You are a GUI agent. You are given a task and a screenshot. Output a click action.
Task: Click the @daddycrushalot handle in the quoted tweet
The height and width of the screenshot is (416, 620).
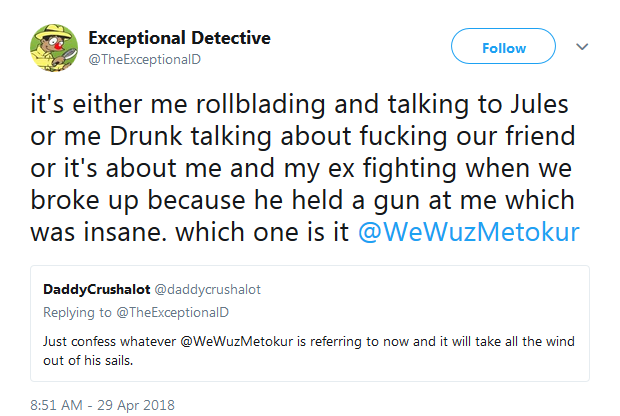coord(208,289)
